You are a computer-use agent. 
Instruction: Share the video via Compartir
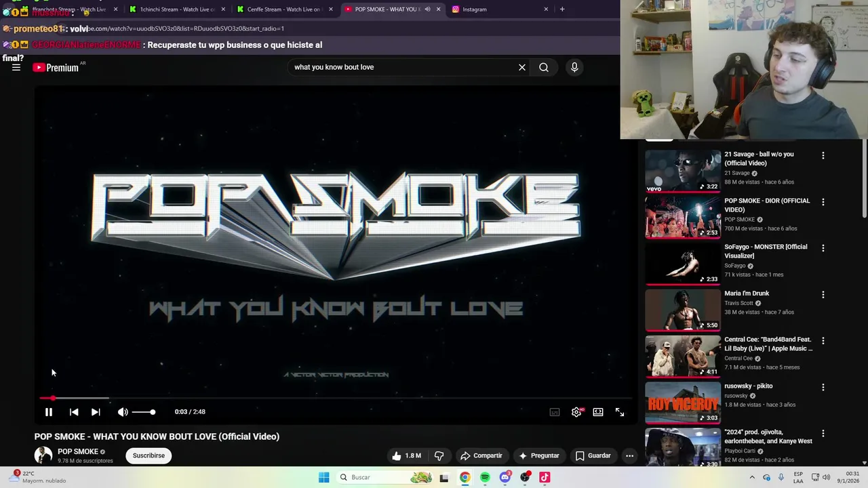click(x=481, y=455)
